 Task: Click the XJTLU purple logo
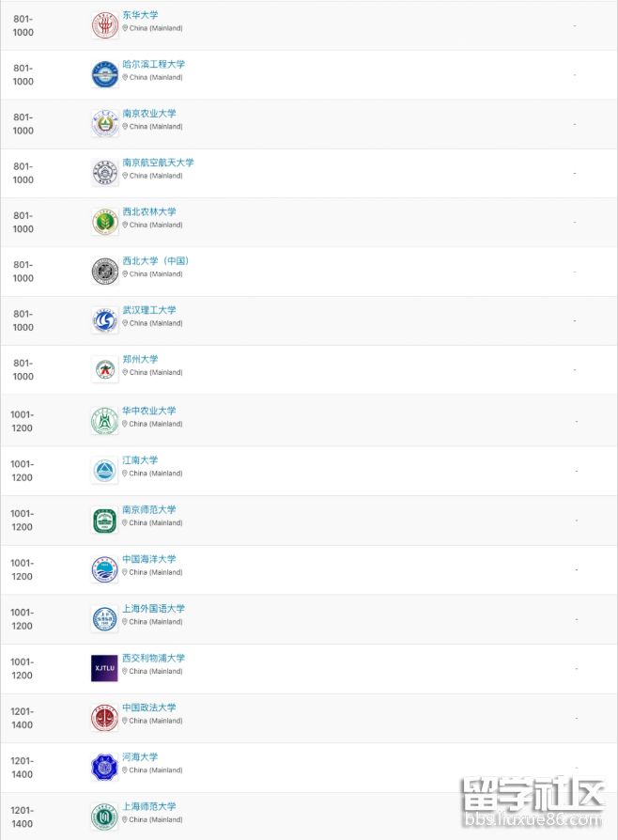[x=105, y=668]
